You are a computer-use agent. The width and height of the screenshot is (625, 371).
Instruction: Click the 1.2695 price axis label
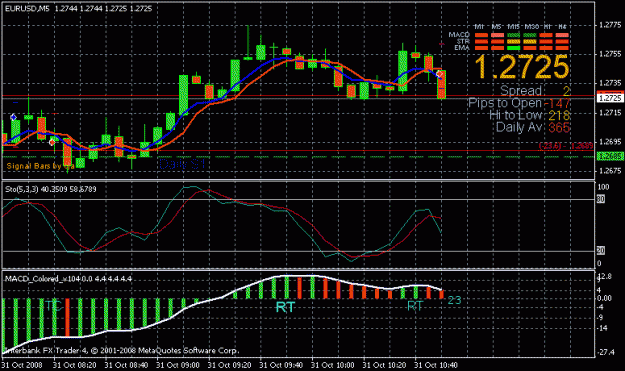click(610, 142)
